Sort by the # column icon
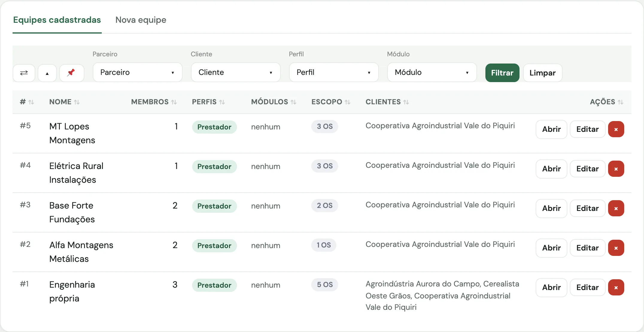 [x=31, y=102]
